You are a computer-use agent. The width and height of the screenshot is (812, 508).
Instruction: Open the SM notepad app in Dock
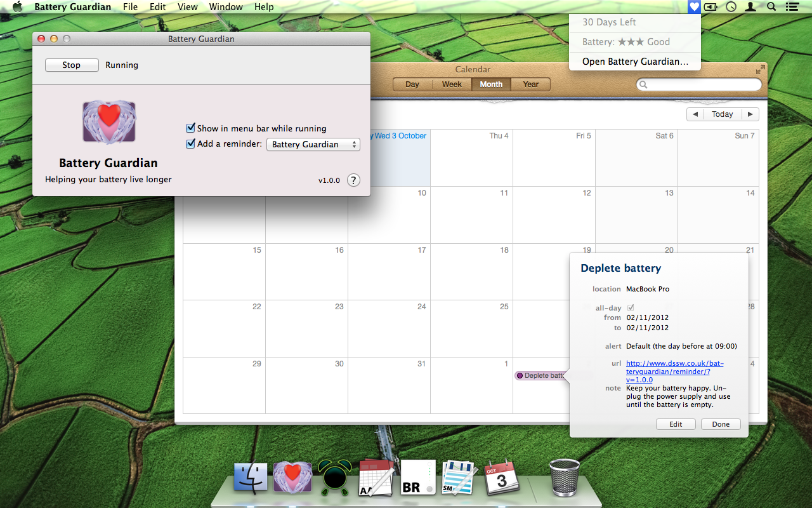(459, 478)
